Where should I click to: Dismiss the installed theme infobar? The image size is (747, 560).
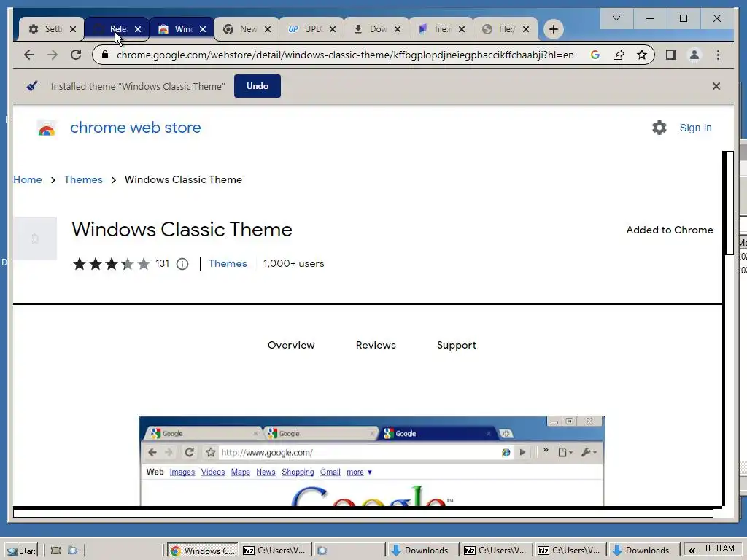point(716,86)
